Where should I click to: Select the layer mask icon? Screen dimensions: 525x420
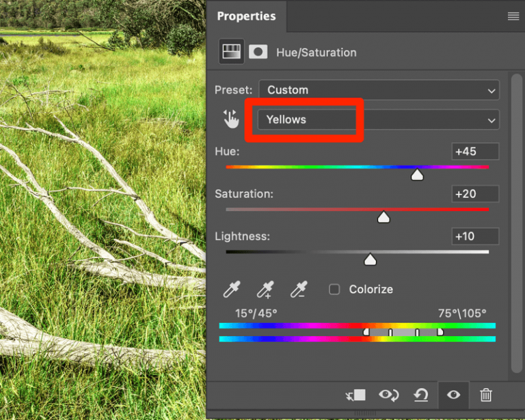[x=258, y=52]
